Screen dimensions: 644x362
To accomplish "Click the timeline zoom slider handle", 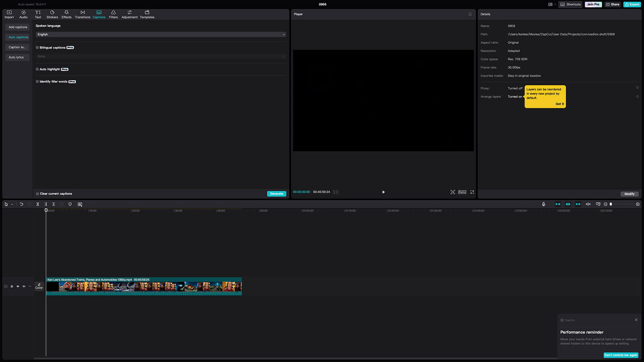I will click(x=611, y=204).
